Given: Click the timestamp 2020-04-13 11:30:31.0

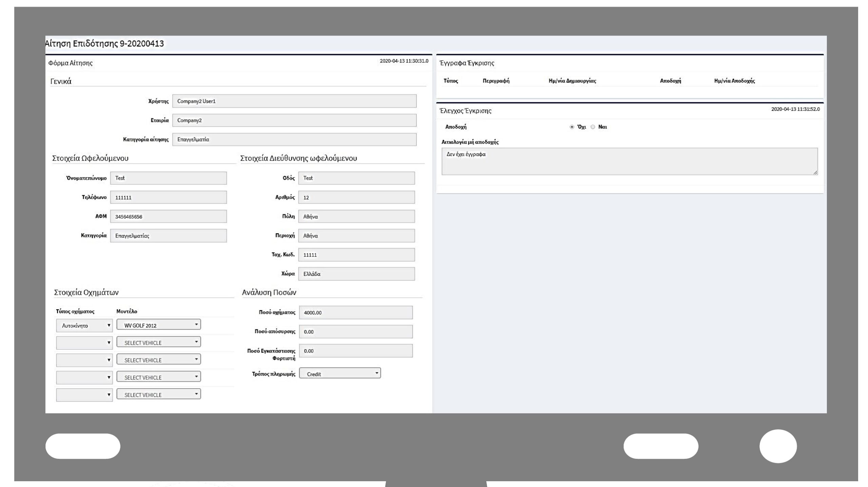Looking at the screenshot, I should coord(404,61).
